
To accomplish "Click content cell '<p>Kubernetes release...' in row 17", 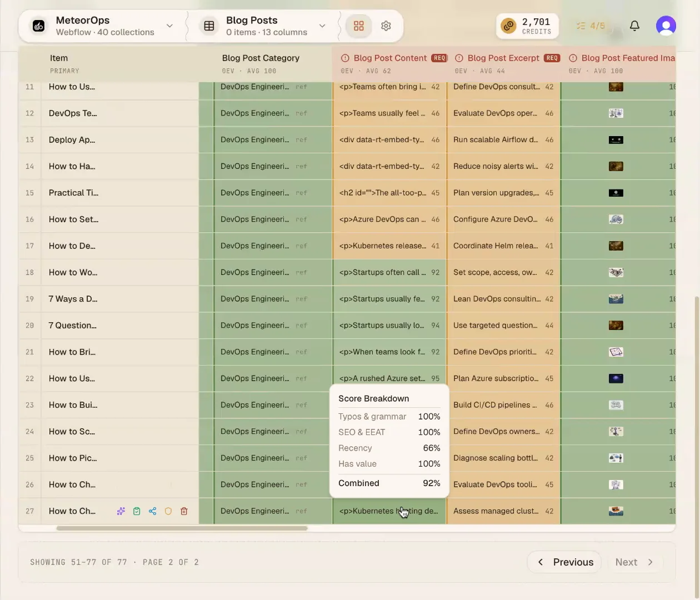I will (389, 246).
